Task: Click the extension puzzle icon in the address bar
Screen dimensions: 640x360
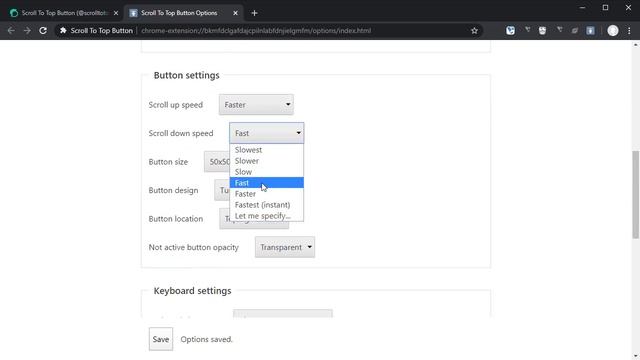Action: (x=63, y=31)
